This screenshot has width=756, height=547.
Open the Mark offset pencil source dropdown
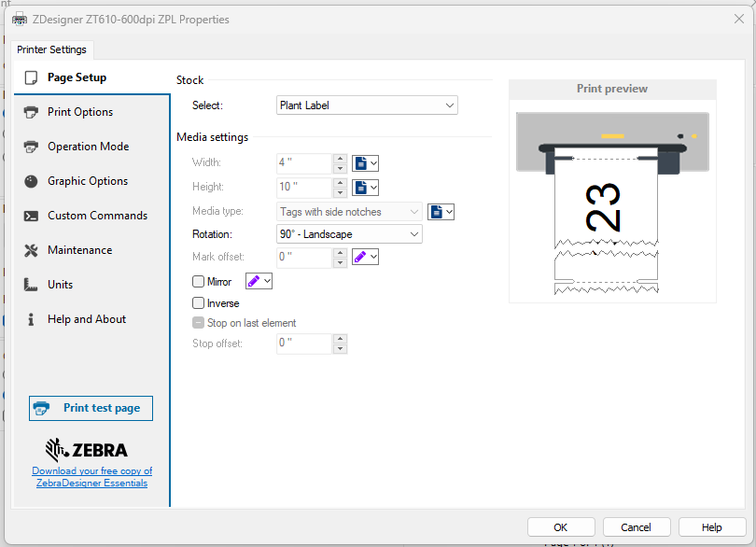coord(365,257)
